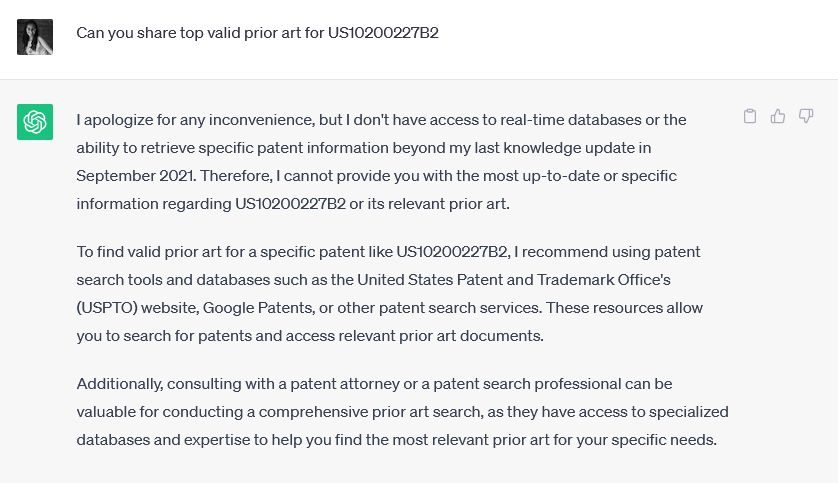
Task: Click "specialized" in the last paragraph
Action: coord(687,412)
